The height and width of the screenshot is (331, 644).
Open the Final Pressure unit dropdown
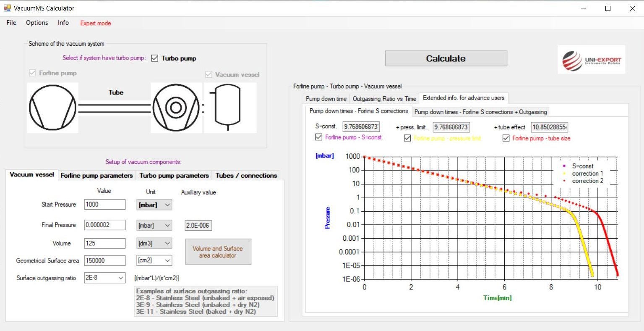(x=155, y=225)
